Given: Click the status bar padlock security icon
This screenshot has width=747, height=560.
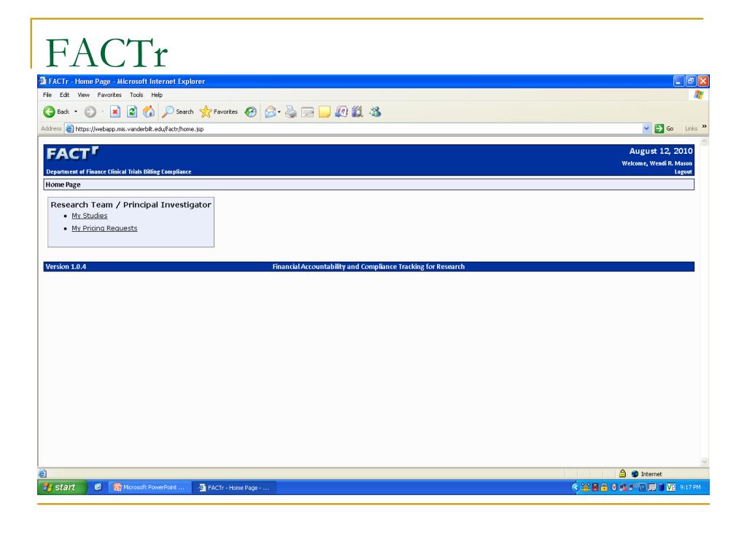Looking at the screenshot, I should click(x=622, y=473).
